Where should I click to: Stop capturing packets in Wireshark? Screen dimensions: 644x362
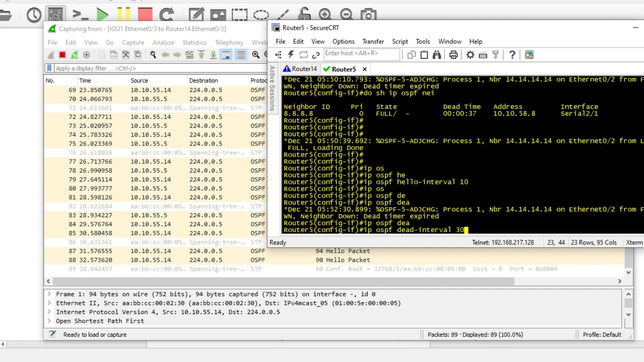click(62, 55)
